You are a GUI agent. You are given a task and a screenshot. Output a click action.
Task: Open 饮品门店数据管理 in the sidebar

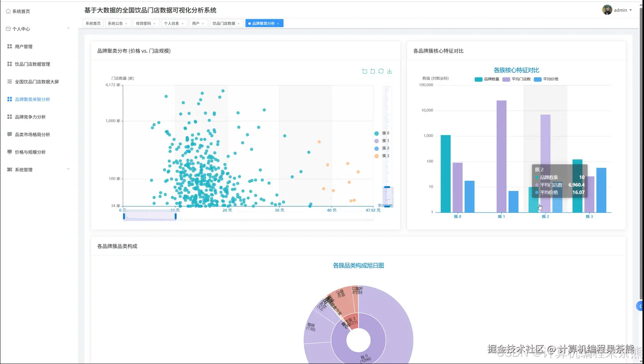point(32,64)
